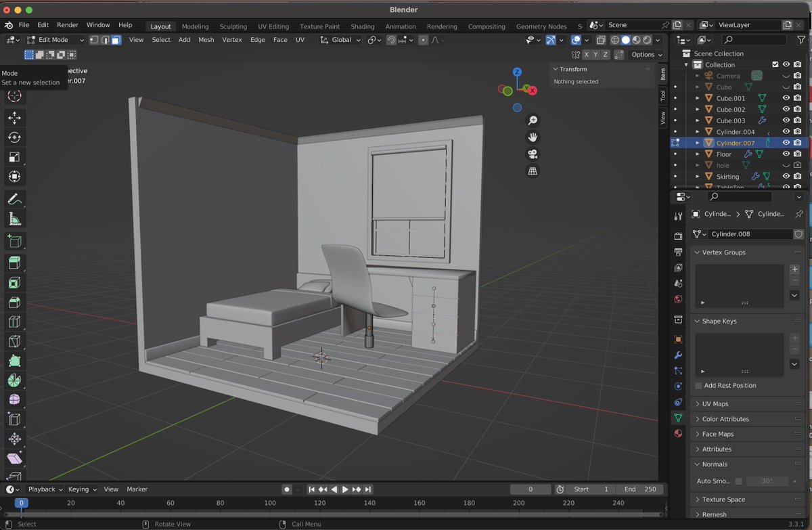Select the Spin tool

tap(14, 380)
